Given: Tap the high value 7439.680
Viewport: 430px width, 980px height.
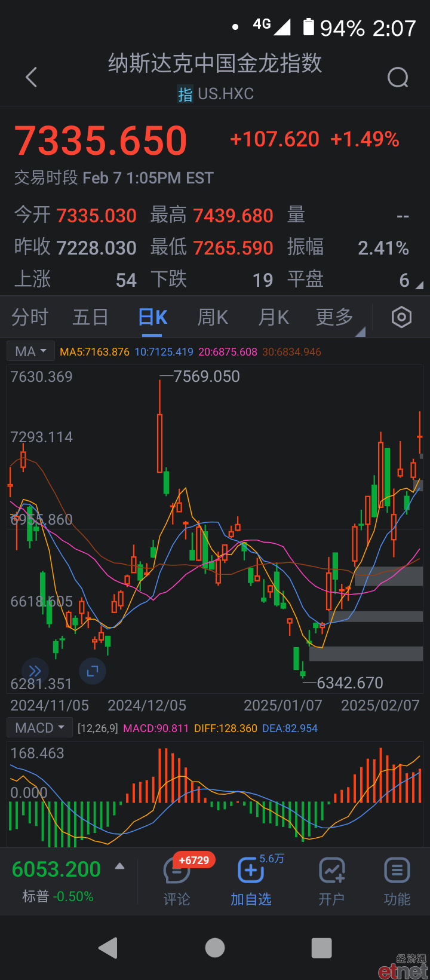Looking at the screenshot, I should pyautogui.click(x=234, y=216).
